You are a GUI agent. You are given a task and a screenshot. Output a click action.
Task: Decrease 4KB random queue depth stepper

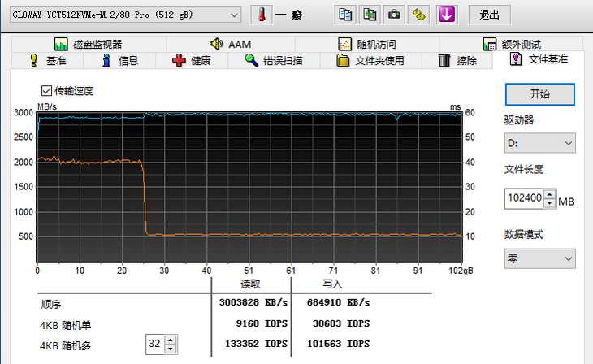pyautogui.click(x=170, y=349)
